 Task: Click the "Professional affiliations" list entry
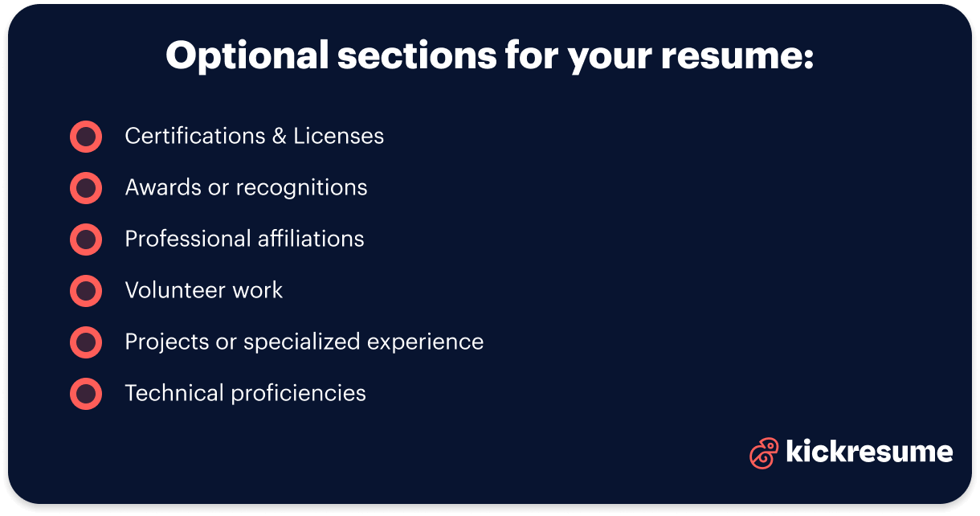point(244,240)
